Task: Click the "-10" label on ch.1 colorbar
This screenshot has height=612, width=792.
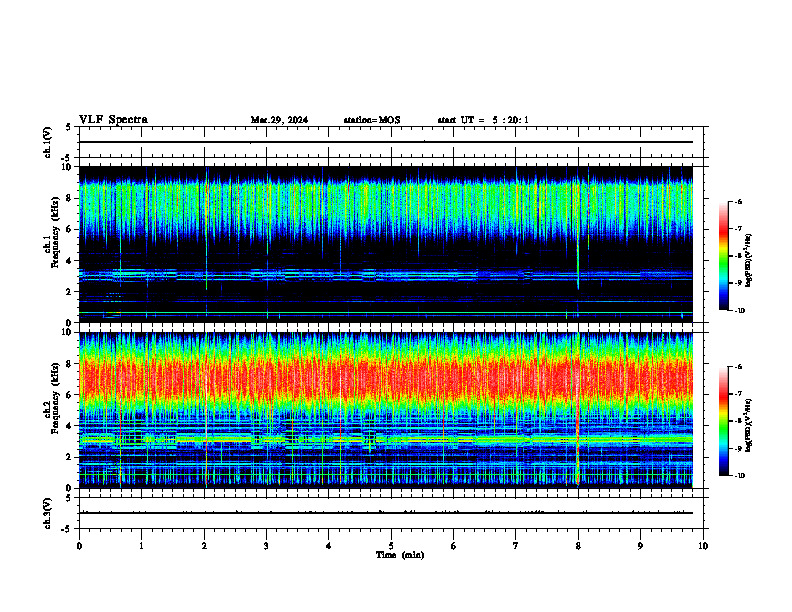Action: click(x=740, y=311)
